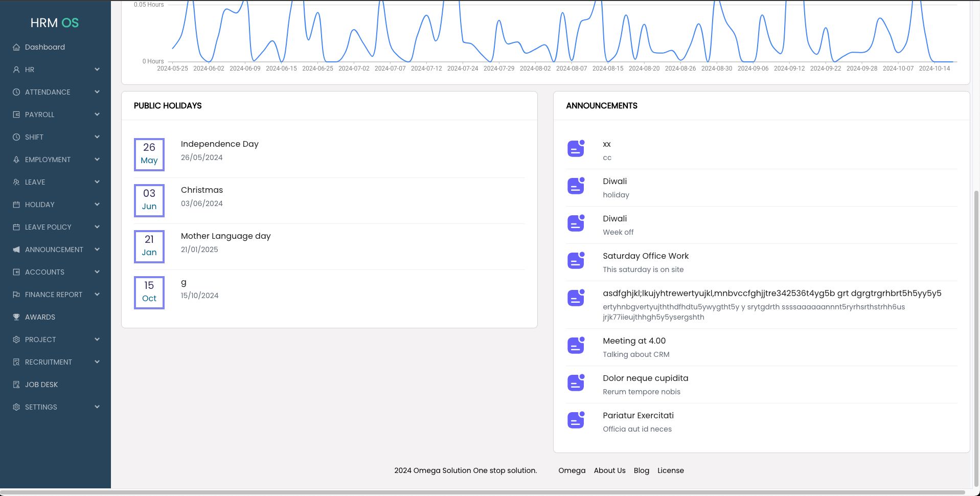This screenshot has width=980, height=496.
Task: Click the Attendance clock icon in sidebar
Action: click(x=16, y=92)
